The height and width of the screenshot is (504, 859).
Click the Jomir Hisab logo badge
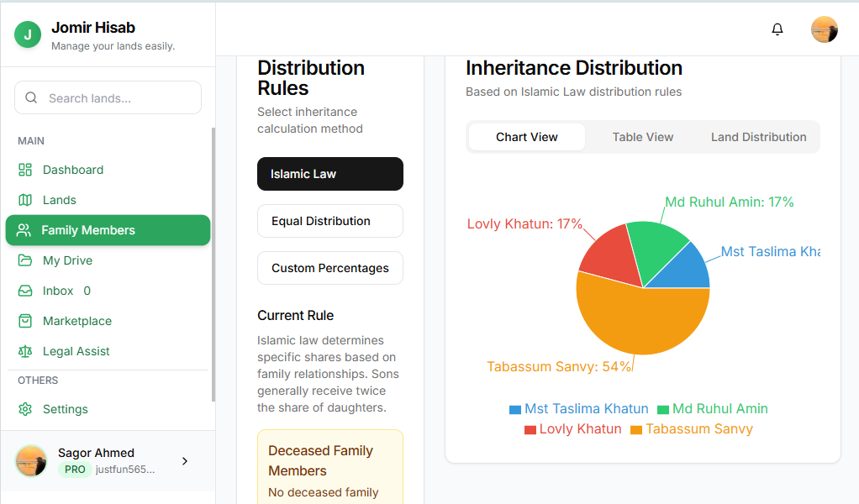tap(28, 34)
